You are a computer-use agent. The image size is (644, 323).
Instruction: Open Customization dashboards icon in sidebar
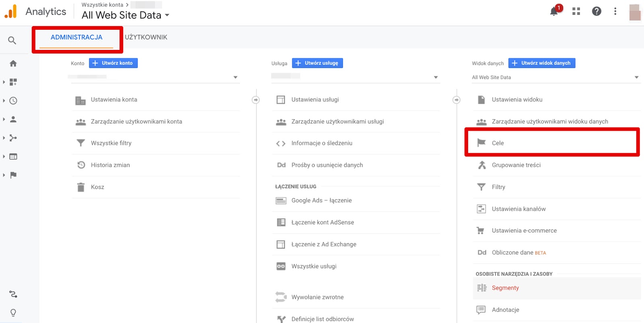coord(13,82)
